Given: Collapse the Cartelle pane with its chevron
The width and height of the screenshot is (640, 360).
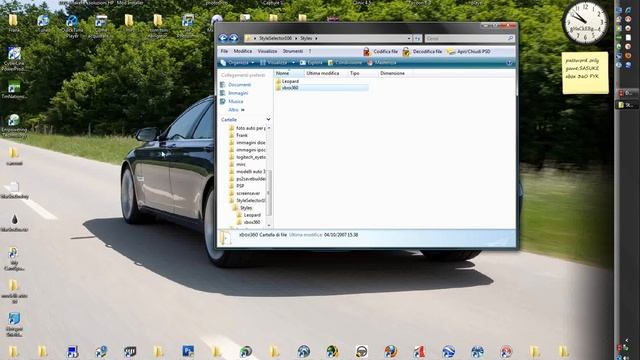Looking at the screenshot, I should (268, 119).
